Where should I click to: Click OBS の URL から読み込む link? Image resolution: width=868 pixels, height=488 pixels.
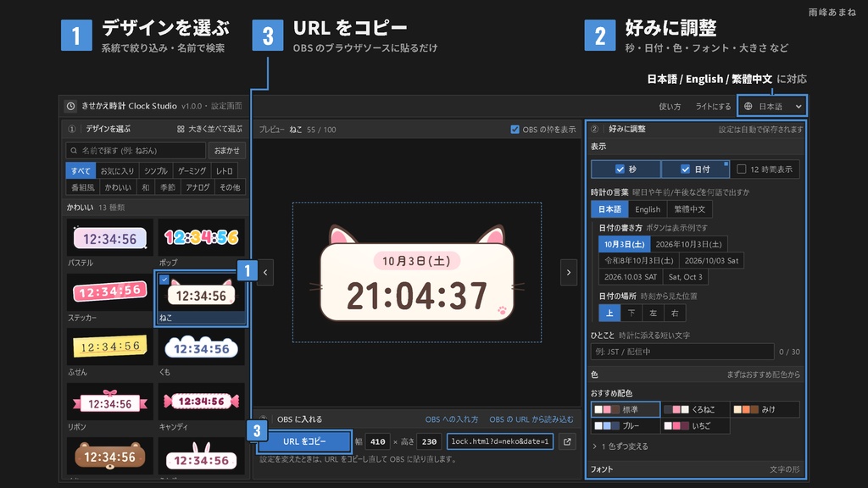click(x=531, y=419)
